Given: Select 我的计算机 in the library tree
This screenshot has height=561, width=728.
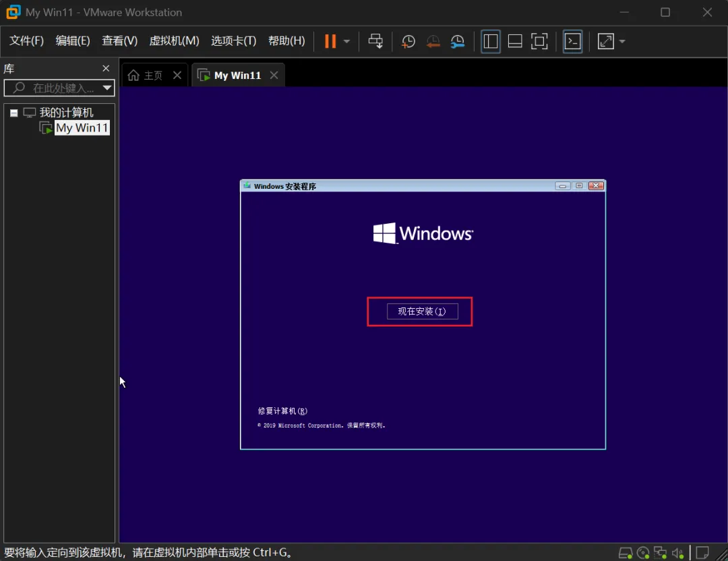Looking at the screenshot, I should (x=66, y=113).
